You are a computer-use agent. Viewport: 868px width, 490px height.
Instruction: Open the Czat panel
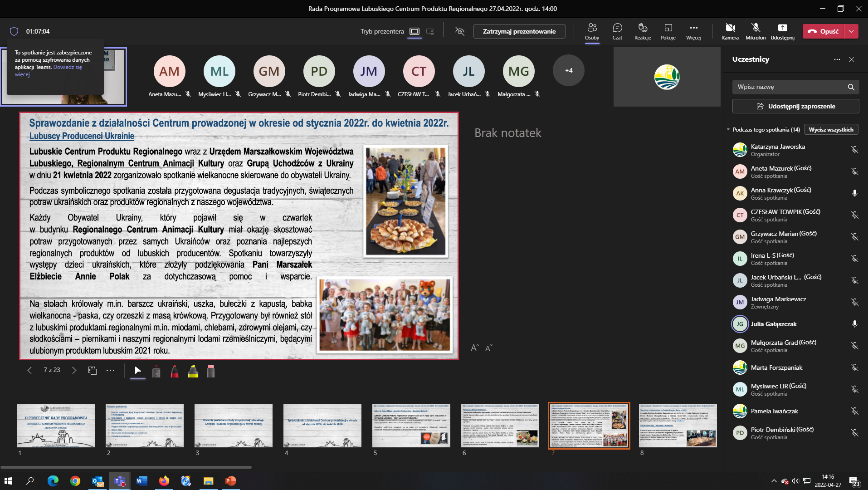pos(617,31)
